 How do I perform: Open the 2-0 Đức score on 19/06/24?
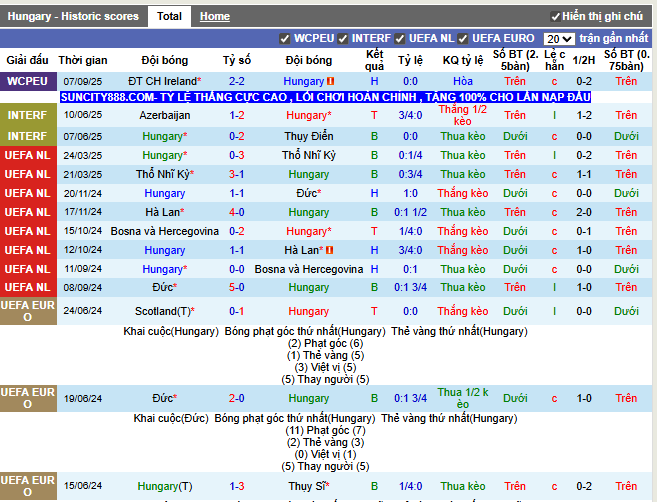click(237, 398)
